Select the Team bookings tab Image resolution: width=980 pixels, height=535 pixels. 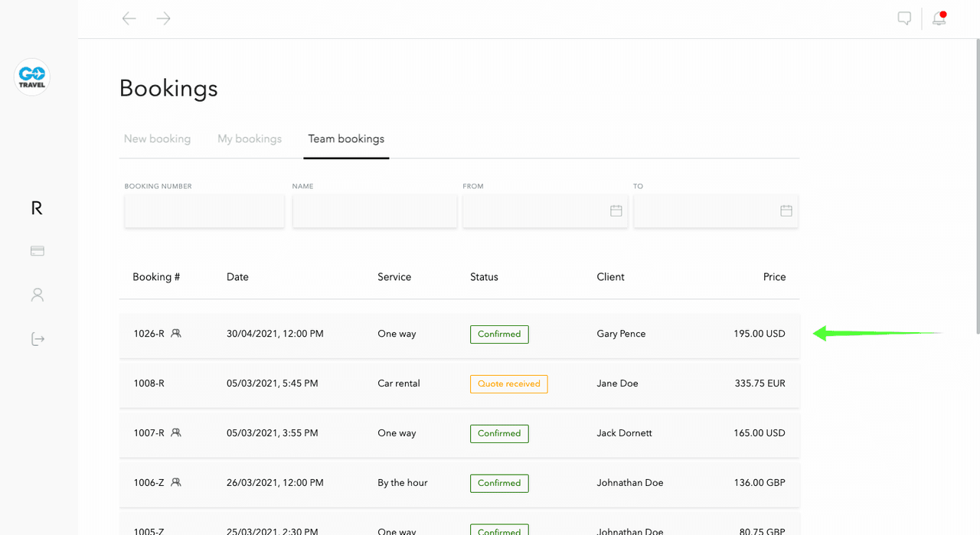[346, 139]
